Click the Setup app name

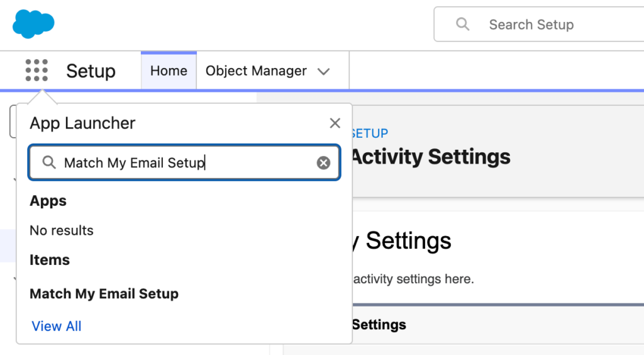tap(91, 71)
